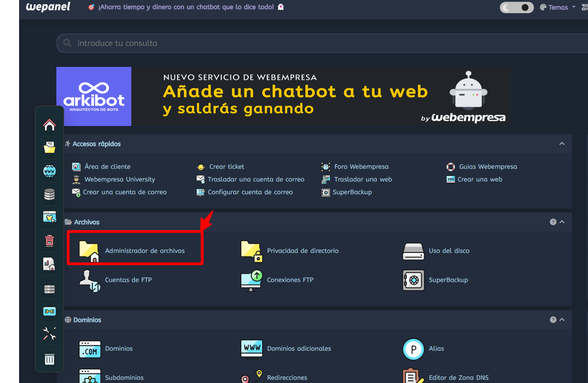Open Subdominios icon

pos(90,376)
